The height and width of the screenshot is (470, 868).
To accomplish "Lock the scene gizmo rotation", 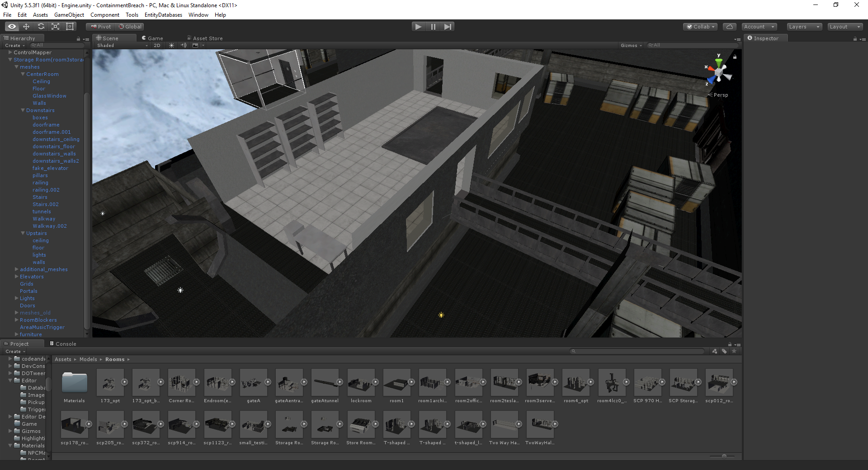I will pos(735,57).
